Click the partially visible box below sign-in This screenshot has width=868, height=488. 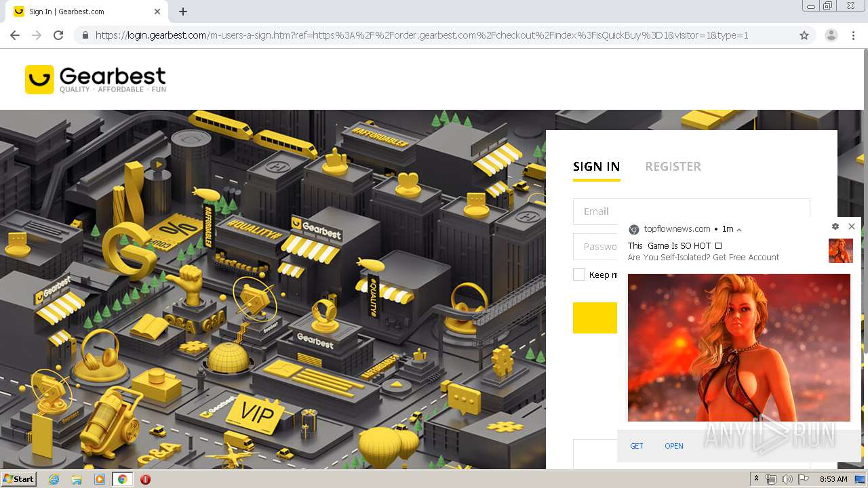(595, 454)
